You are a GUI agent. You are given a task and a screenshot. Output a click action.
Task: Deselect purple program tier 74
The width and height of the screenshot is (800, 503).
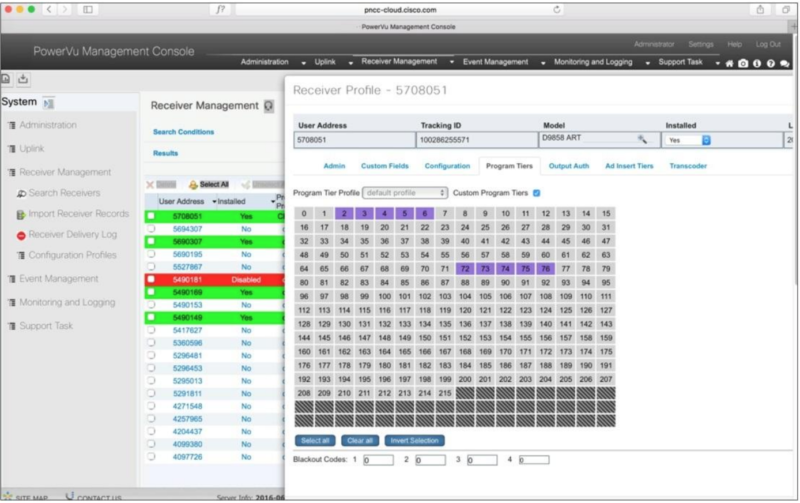tap(505, 269)
